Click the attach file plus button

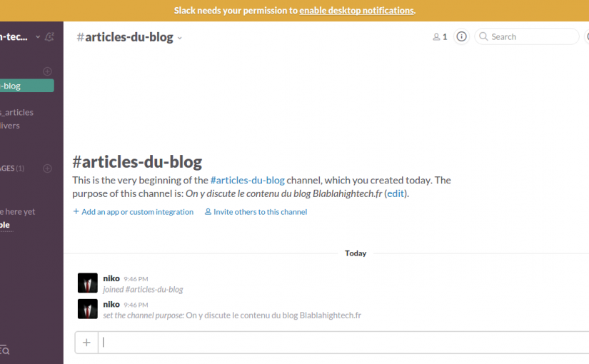tap(86, 342)
